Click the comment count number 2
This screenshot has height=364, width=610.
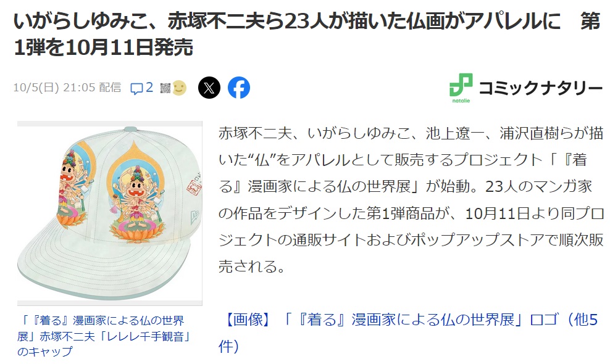coord(149,88)
